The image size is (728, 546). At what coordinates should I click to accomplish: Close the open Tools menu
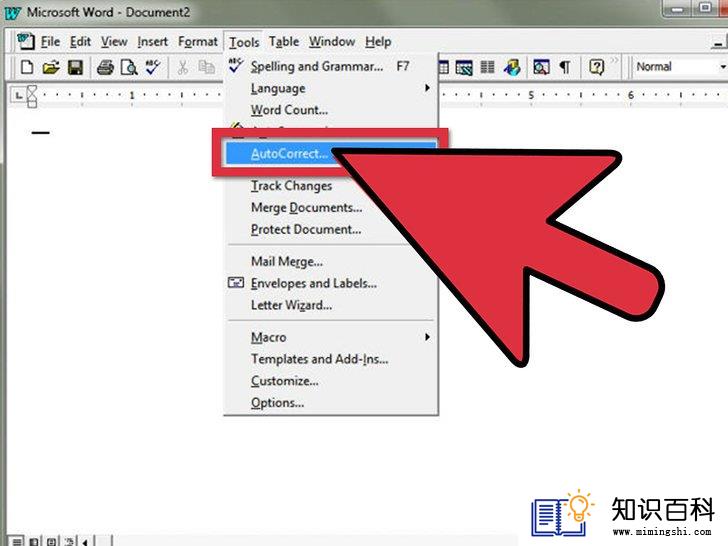[244, 42]
